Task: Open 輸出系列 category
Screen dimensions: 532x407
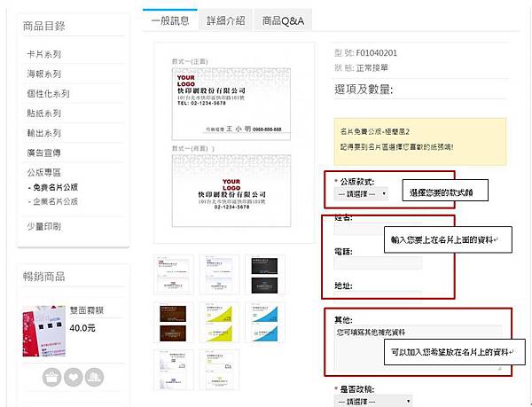Action: coord(44,133)
